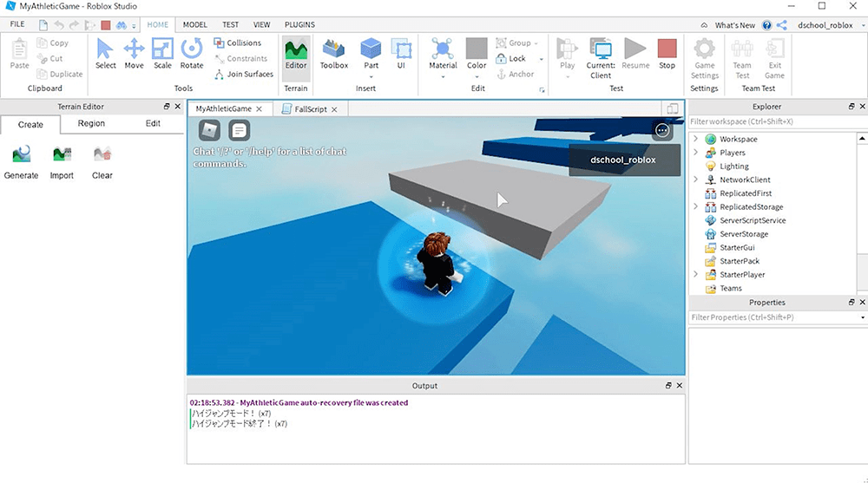Open the Part dropdown arrow
The height and width of the screenshot is (483, 868).
point(371,77)
